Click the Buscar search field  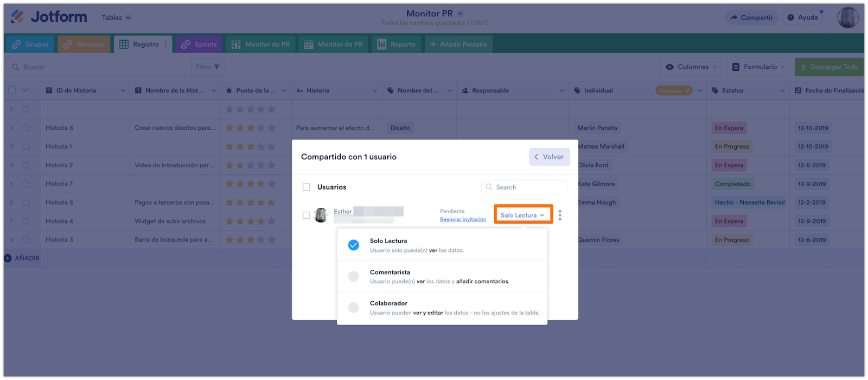pos(99,67)
